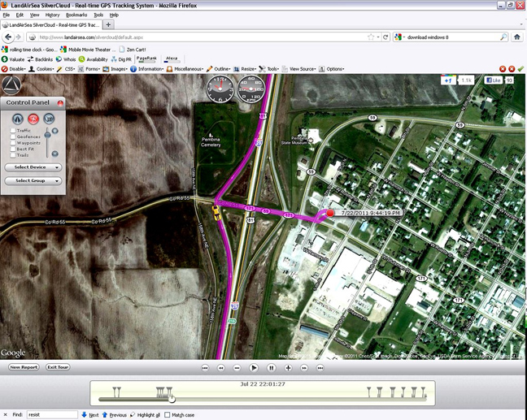This screenshot has height=420, width=527.
Task: Click the analog clock gauge on the map
Action: (x=220, y=89)
